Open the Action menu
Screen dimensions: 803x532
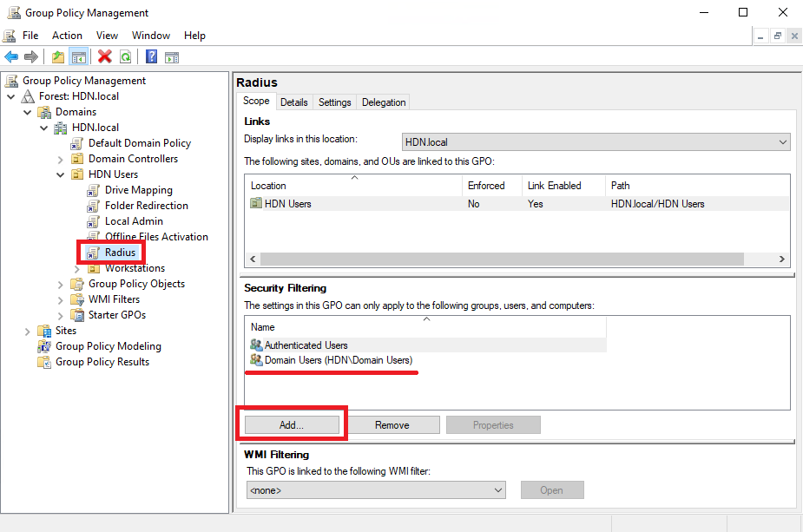(67, 36)
